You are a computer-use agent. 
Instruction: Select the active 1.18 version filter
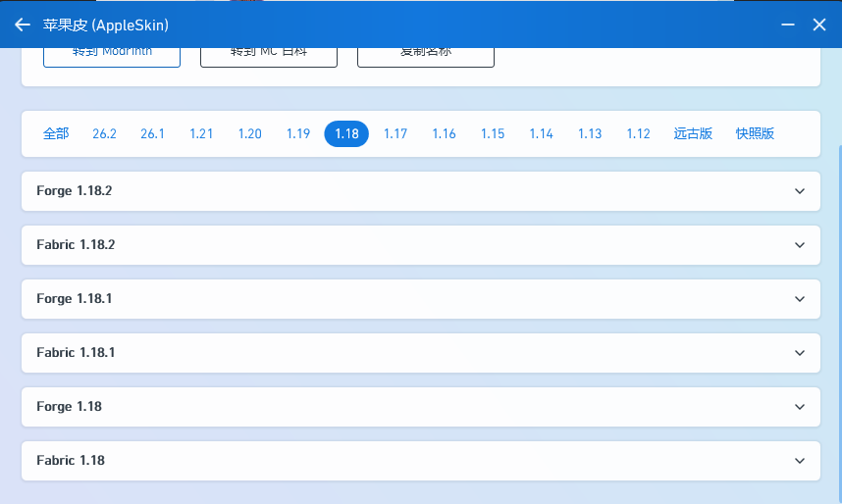(x=346, y=133)
